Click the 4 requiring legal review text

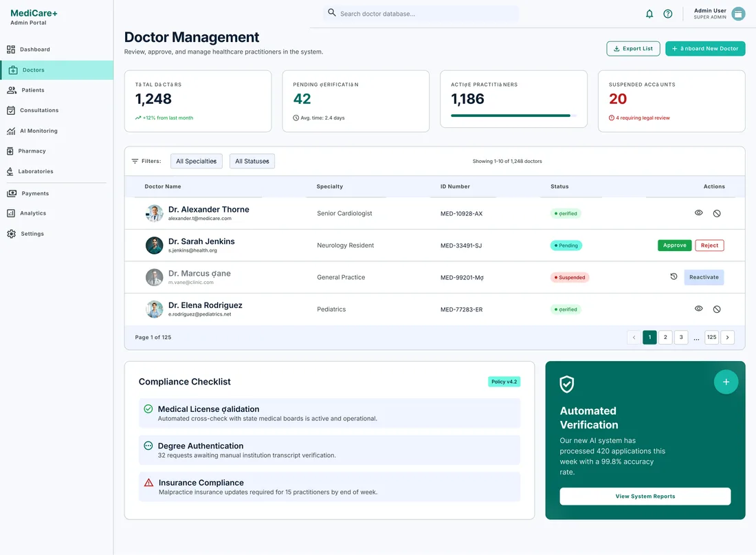[643, 118]
